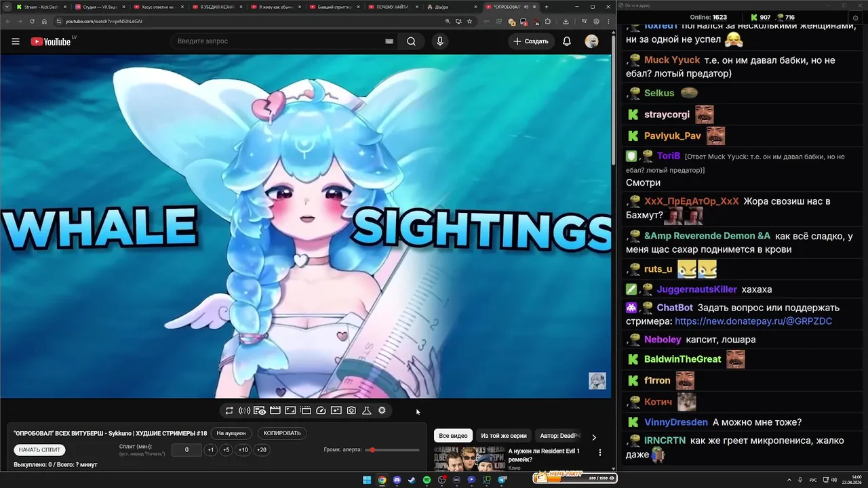868x488 pixels.
Task: Click the on-screen keyboard icon in search box
Action: click(389, 41)
